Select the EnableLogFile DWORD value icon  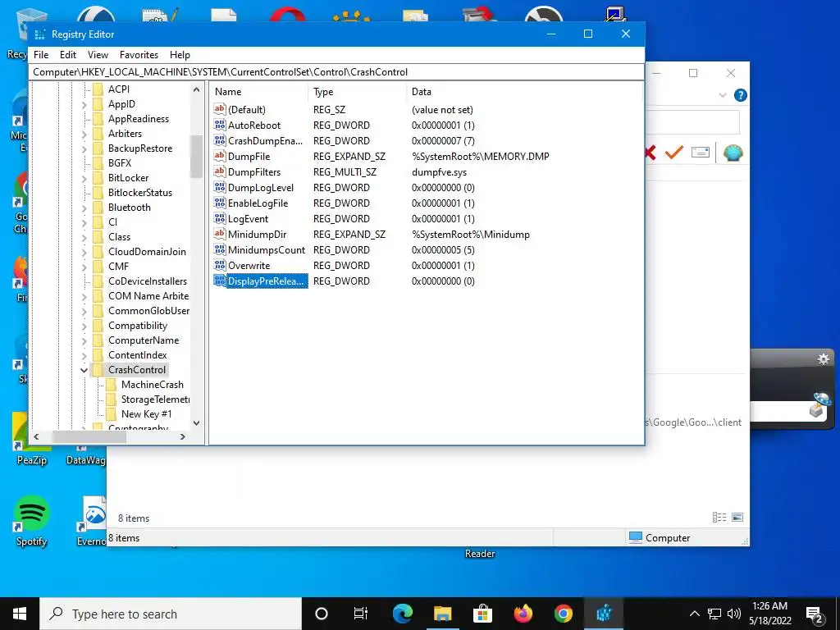pyautogui.click(x=220, y=203)
